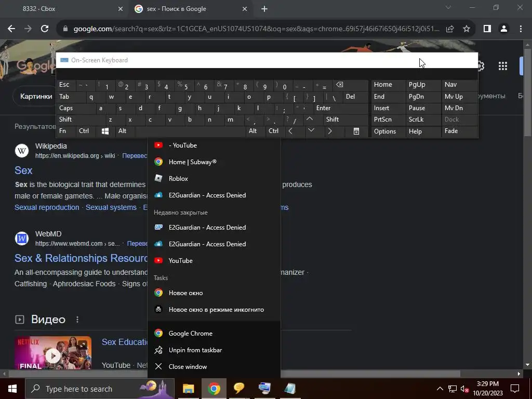Go back using the browser back arrow
This screenshot has height=399, width=532.
tap(11, 29)
